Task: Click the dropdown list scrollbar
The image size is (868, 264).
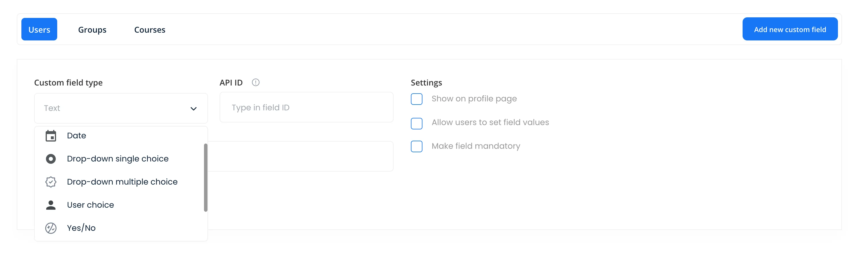Action: click(205, 177)
